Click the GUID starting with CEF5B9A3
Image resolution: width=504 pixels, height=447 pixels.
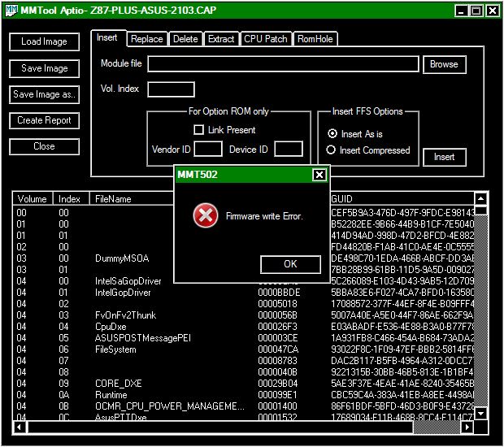point(402,213)
